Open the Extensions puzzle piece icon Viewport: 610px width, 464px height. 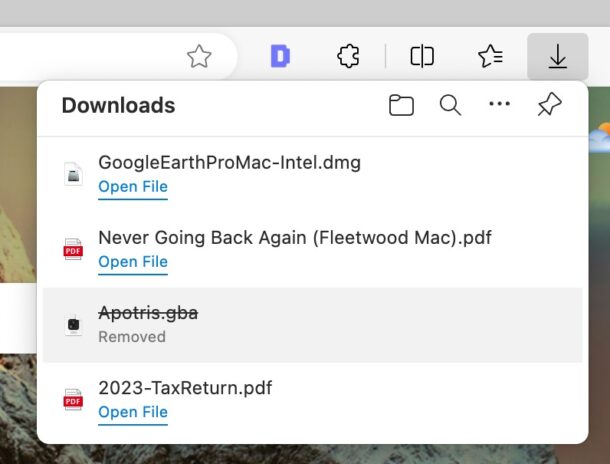point(348,57)
